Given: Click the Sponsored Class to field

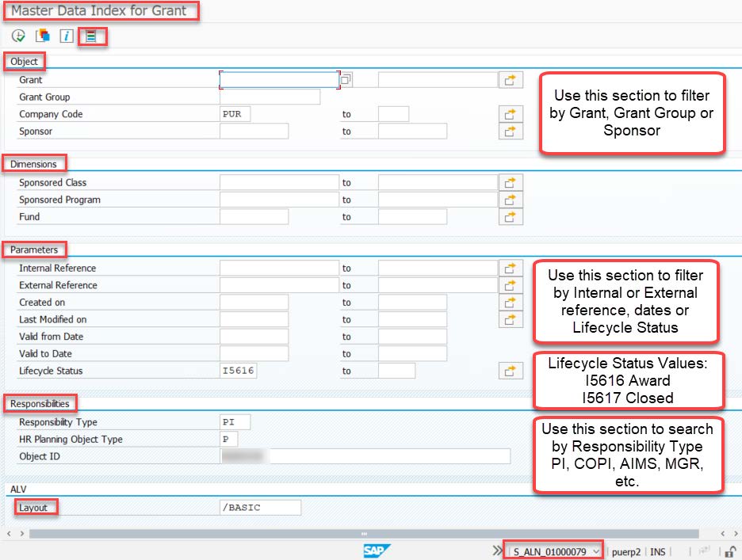Looking at the screenshot, I should click(438, 182).
